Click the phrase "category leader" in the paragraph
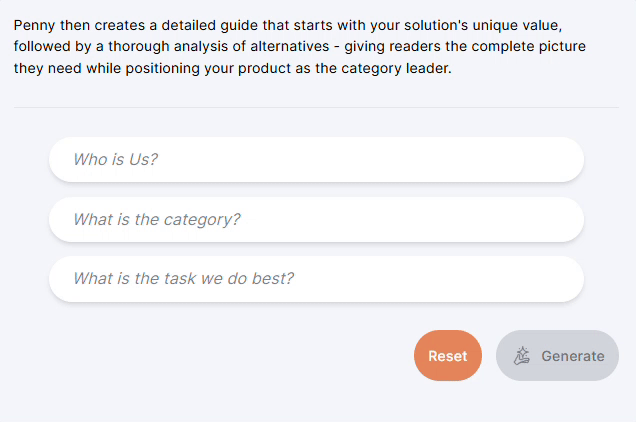 point(396,68)
